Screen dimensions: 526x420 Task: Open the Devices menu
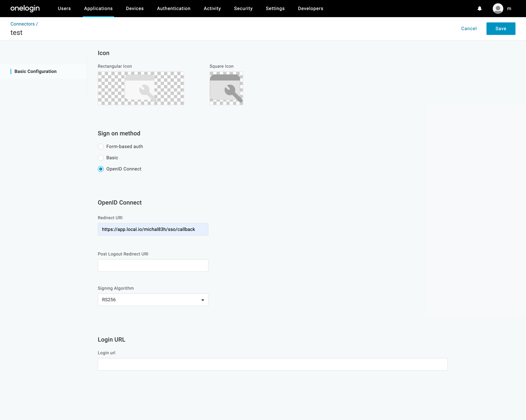click(x=135, y=9)
